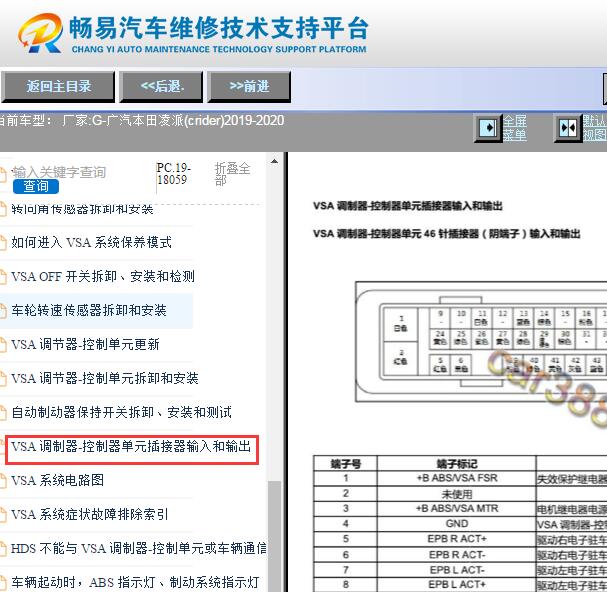Image resolution: width=607 pixels, height=592 pixels.
Task: Click the 未使用 cell in row 2
Action: pos(457,494)
